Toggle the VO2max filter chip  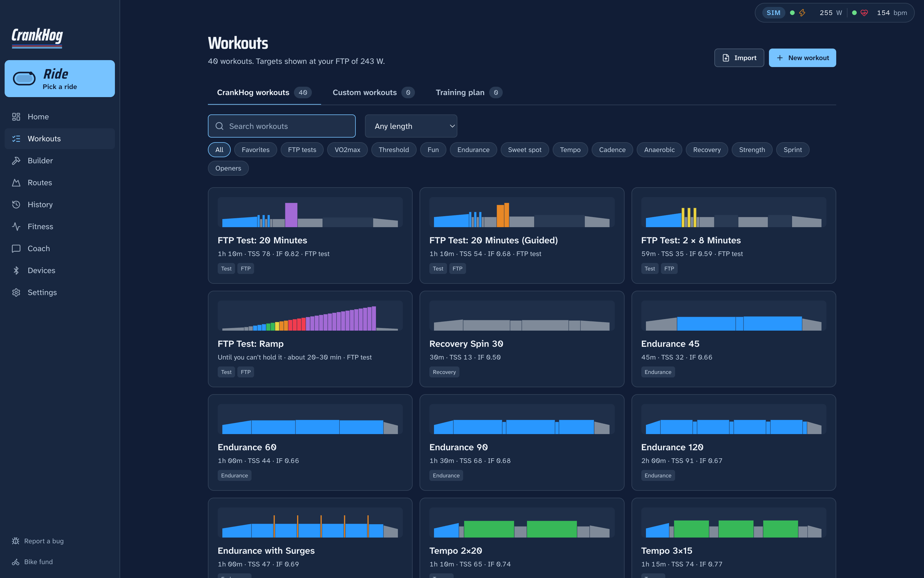pyautogui.click(x=347, y=150)
